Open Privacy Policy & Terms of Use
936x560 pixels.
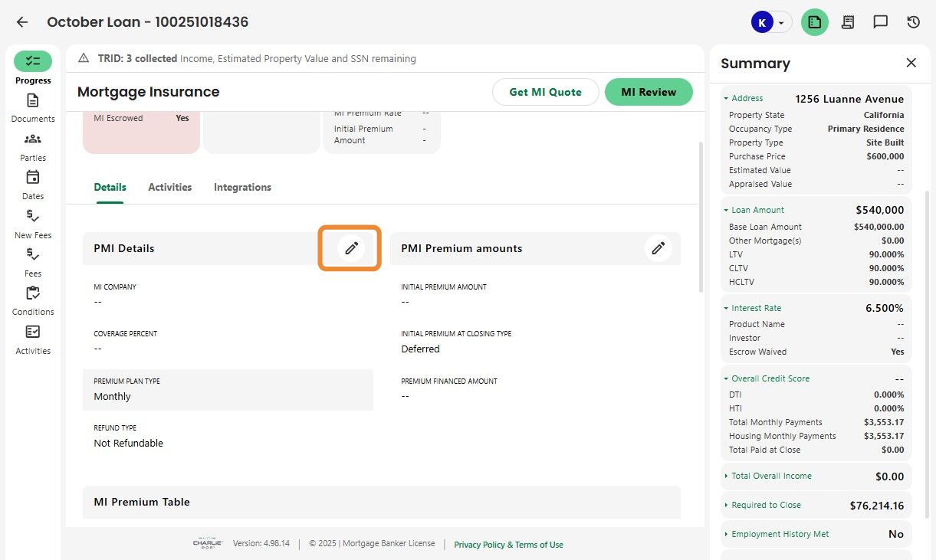pos(508,545)
